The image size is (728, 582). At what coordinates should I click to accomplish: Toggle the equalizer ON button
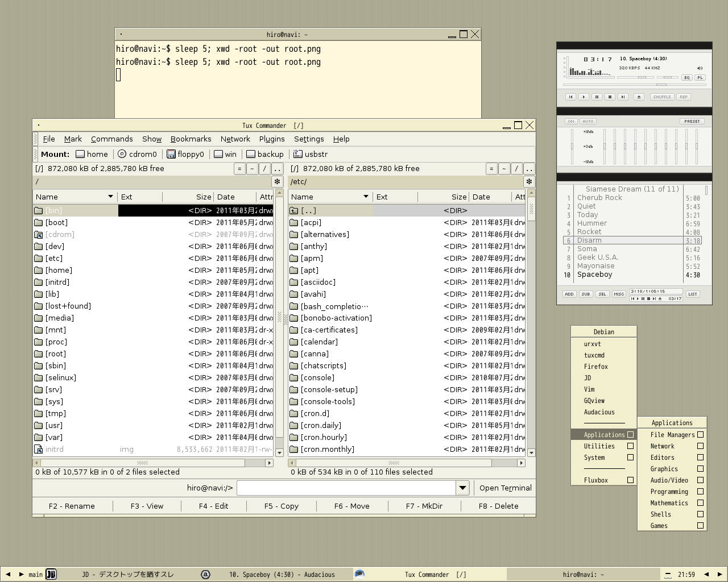pos(570,121)
